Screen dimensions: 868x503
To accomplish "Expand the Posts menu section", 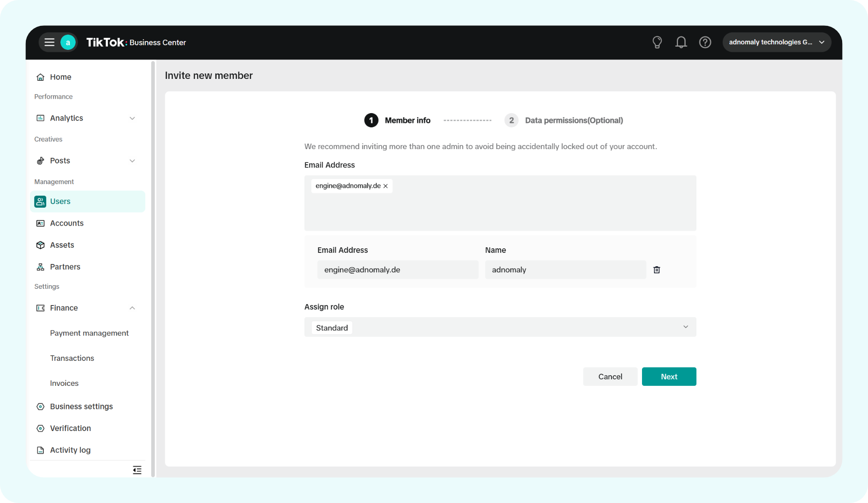I will (132, 161).
